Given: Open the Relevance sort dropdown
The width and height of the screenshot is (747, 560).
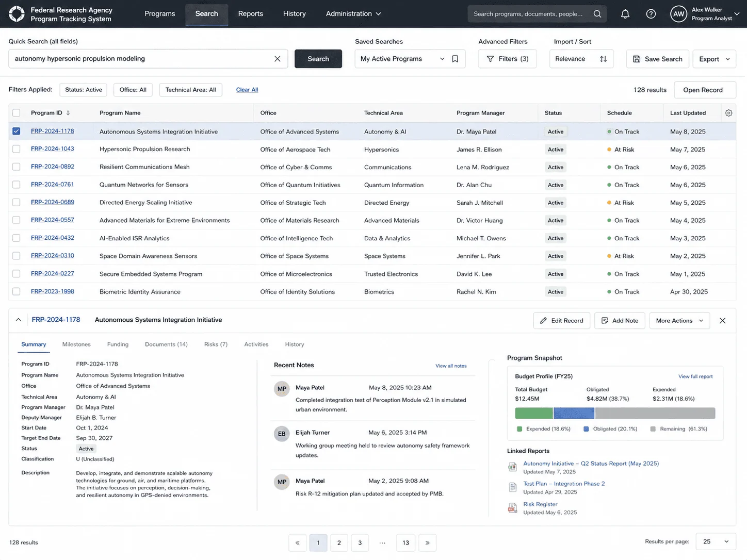Looking at the screenshot, I should tap(581, 59).
